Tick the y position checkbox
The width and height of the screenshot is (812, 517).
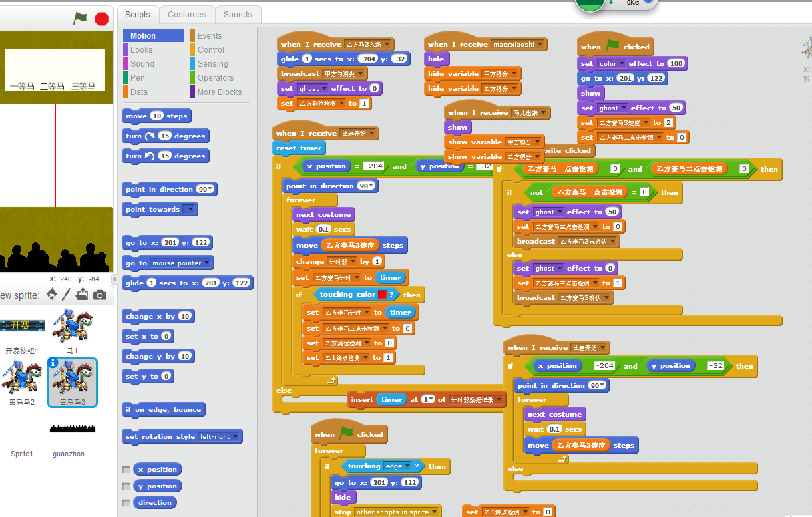pyautogui.click(x=126, y=486)
